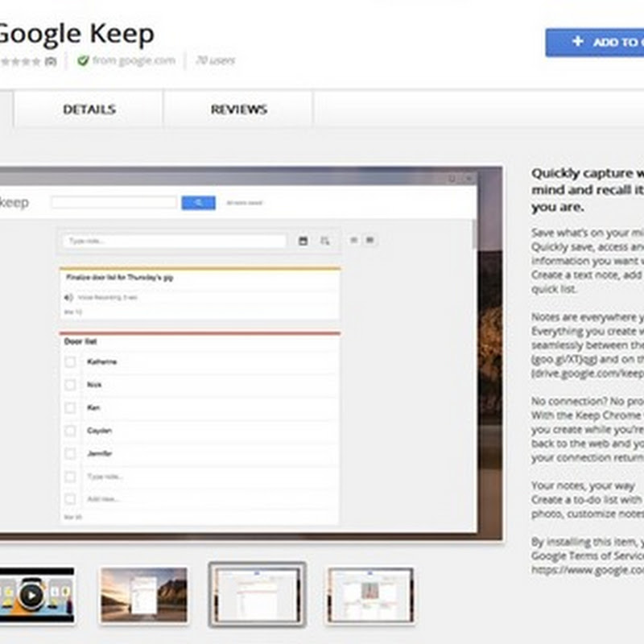
Task: Click the green verified checkmark icon
Action: click(83, 61)
